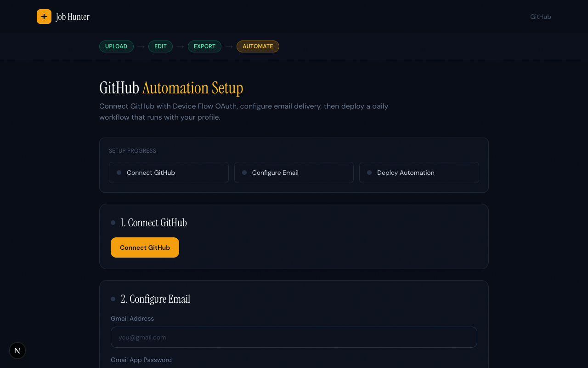The image size is (588, 368).
Task: Click the bullet icon next to 2. Configure Email
Action: (x=113, y=299)
